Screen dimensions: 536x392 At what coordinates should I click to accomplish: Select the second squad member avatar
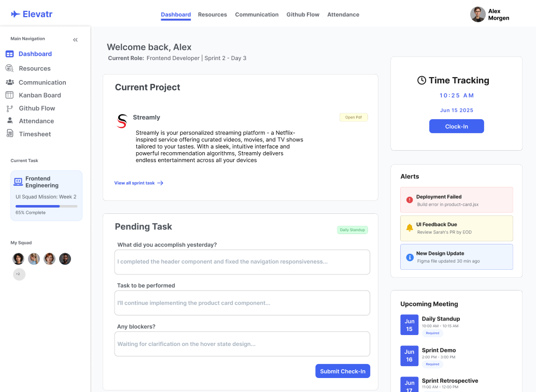click(34, 259)
